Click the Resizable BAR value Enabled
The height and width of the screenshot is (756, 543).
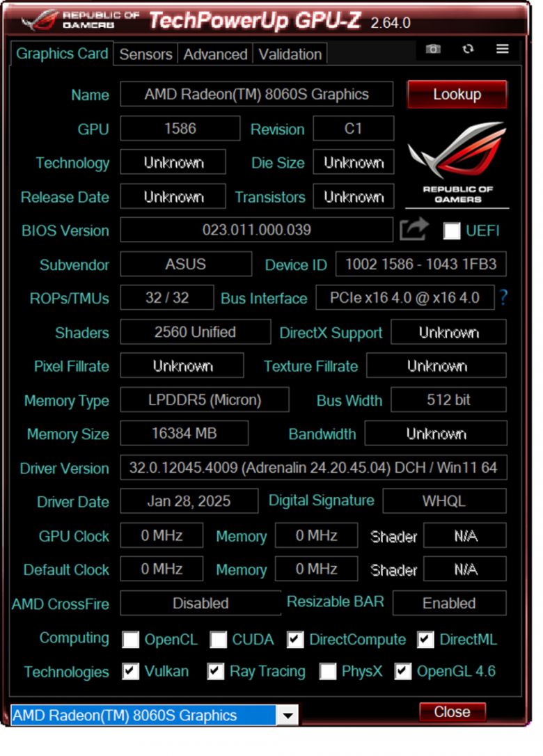(450, 603)
